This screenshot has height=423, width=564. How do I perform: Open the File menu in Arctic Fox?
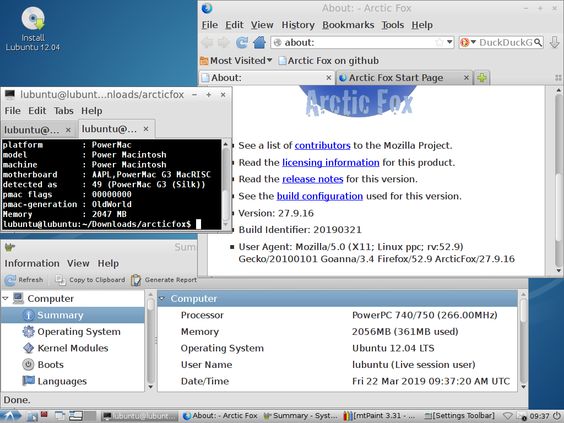[210, 25]
